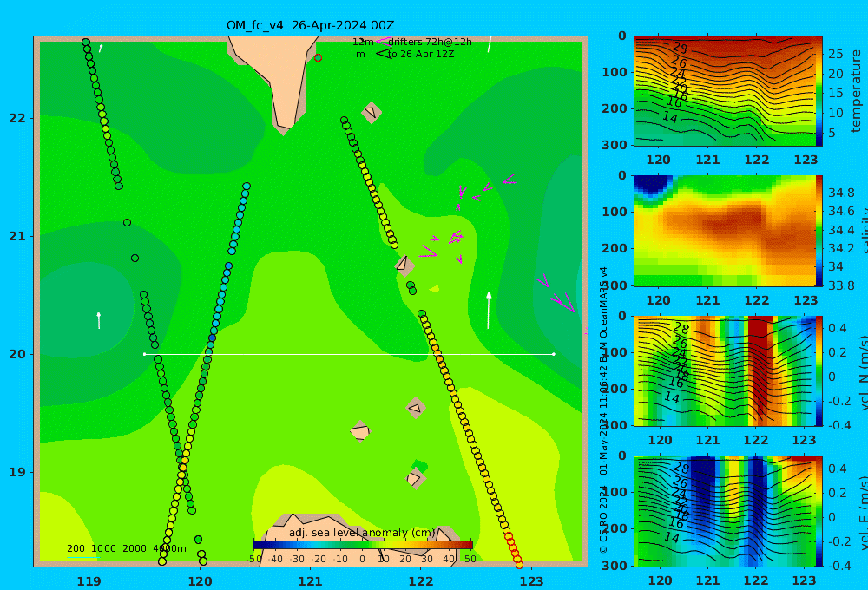The image size is (868, 590).
Task: Click the temperature colorbar
Action: click(x=819, y=91)
